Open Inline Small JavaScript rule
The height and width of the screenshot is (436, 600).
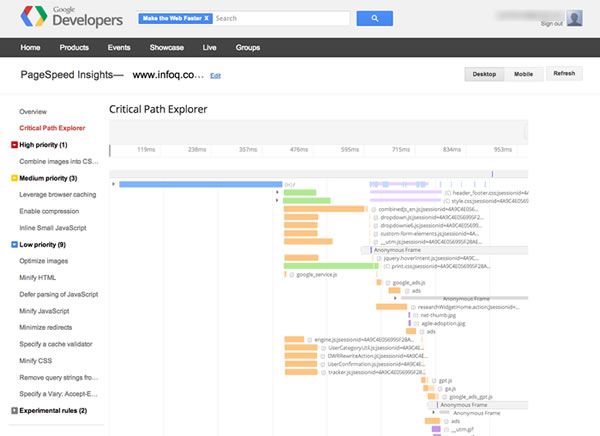click(53, 228)
